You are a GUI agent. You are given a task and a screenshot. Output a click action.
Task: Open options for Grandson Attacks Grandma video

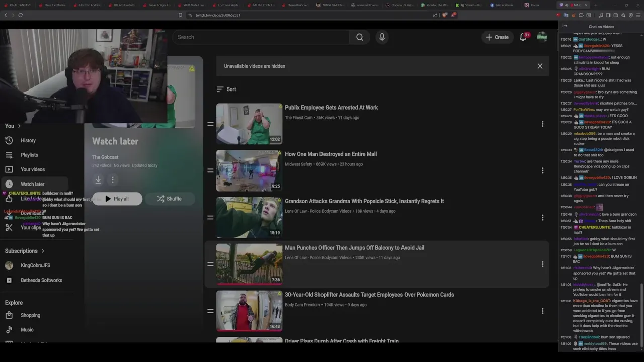pyautogui.click(x=542, y=217)
